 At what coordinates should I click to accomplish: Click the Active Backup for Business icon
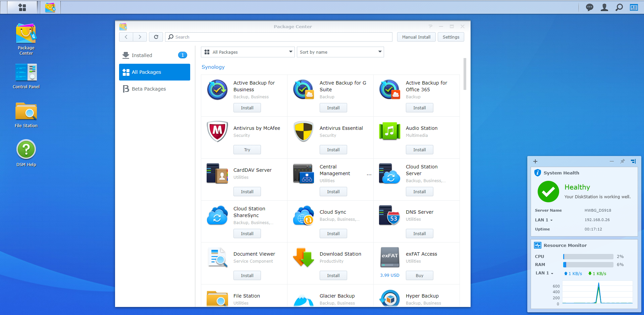[x=217, y=90]
